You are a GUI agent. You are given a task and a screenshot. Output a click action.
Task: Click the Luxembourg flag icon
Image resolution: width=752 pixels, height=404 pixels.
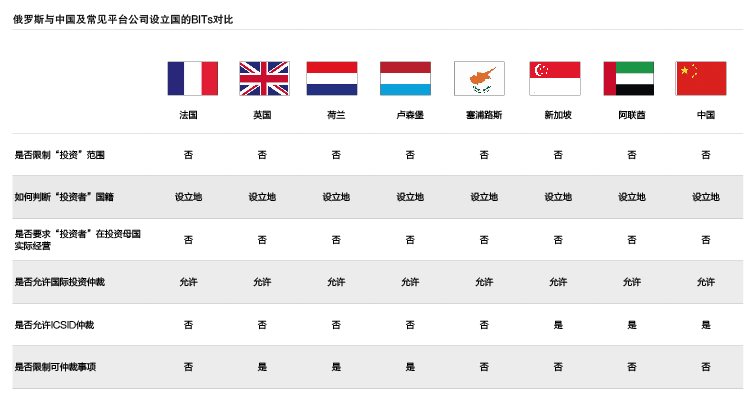(x=405, y=78)
